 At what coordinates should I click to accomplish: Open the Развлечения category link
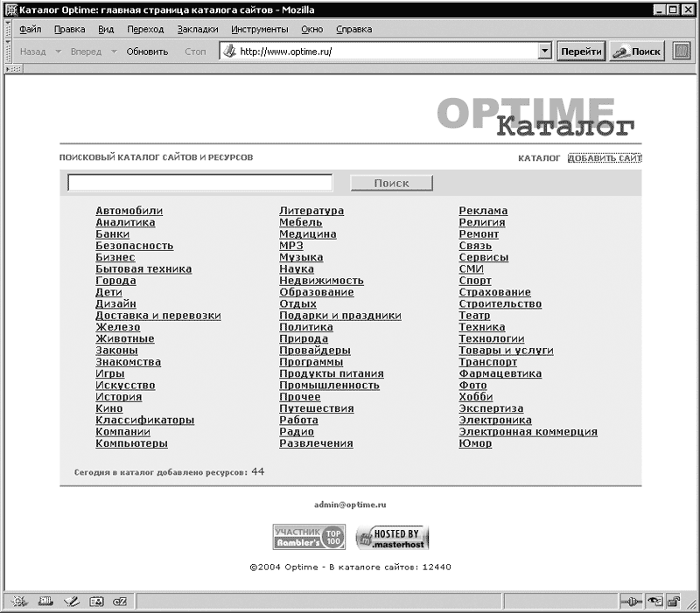[x=316, y=443]
